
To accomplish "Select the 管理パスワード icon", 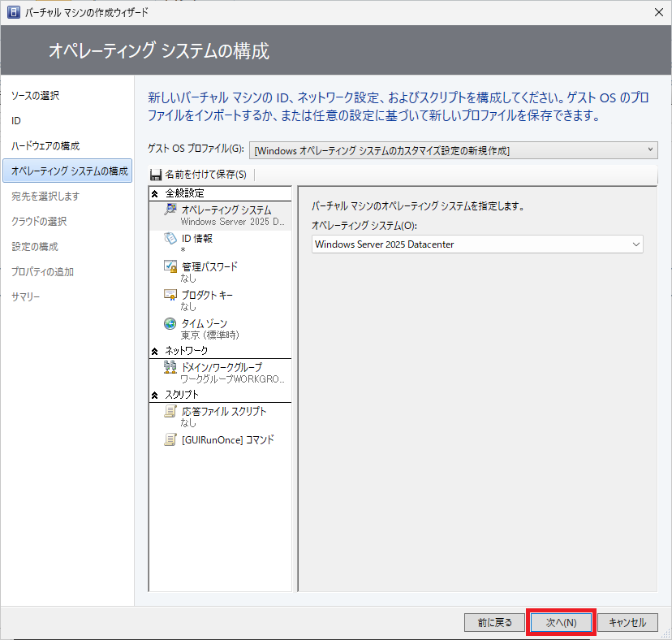I will click(170, 266).
